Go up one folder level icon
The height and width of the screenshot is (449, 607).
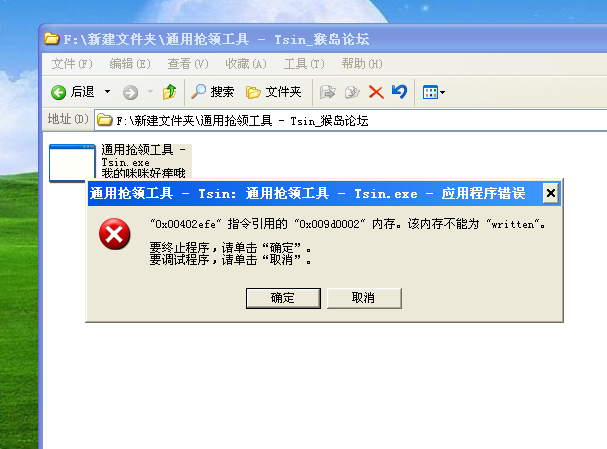[170, 92]
